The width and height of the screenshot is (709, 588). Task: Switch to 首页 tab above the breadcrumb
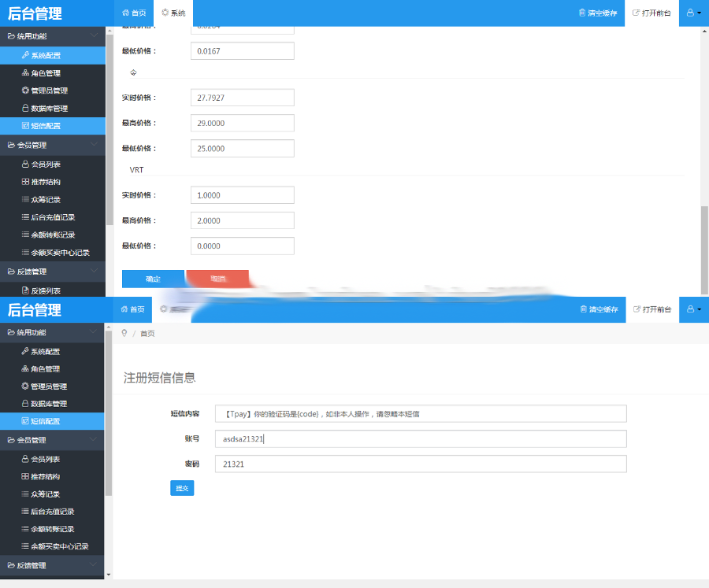pos(132,309)
